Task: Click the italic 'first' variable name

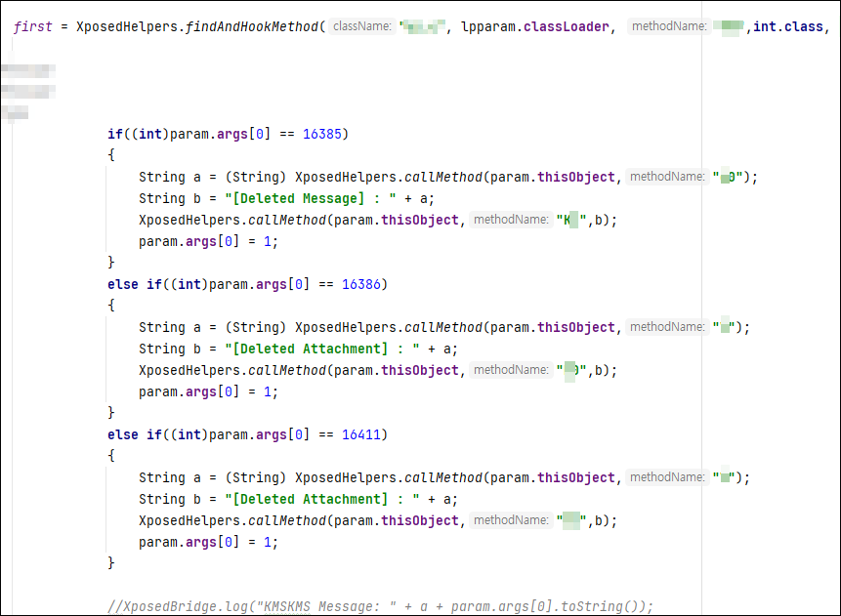Action: tap(33, 26)
